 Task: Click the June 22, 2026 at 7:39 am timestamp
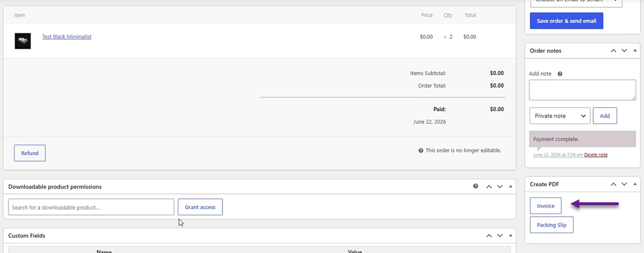[x=557, y=155]
